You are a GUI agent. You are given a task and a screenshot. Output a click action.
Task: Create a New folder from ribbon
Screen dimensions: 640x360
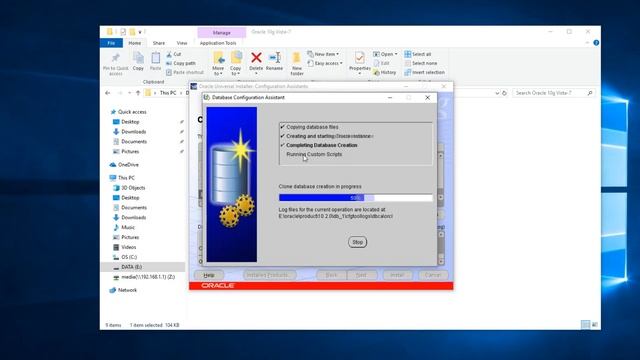coord(297,64)
